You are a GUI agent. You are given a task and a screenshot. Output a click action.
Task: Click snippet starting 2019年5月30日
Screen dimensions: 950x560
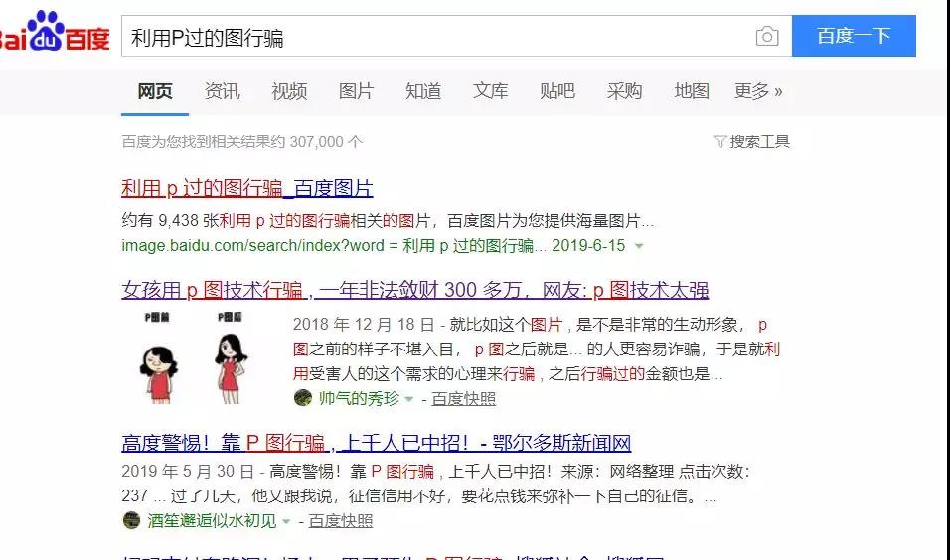click(x=436, y=484)
